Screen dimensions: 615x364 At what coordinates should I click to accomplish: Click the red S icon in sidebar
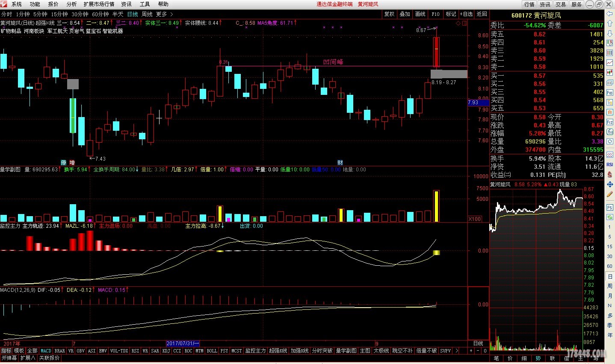pos(610,175)
